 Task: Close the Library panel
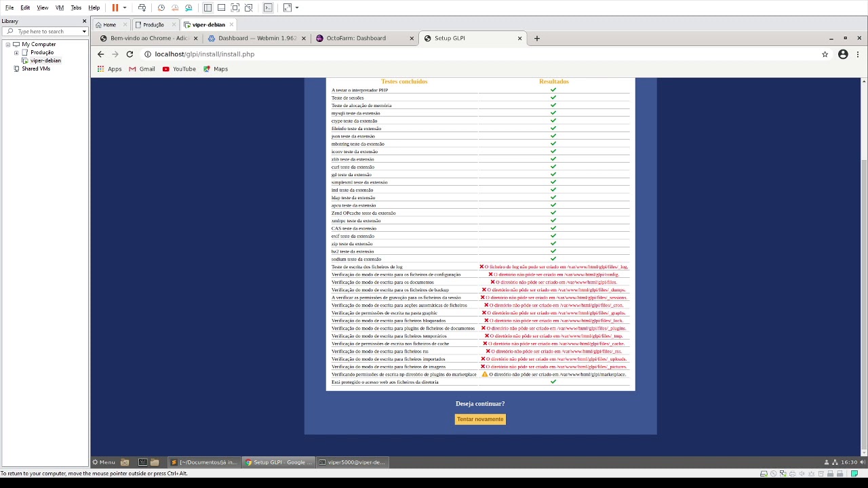coord(84,21)
